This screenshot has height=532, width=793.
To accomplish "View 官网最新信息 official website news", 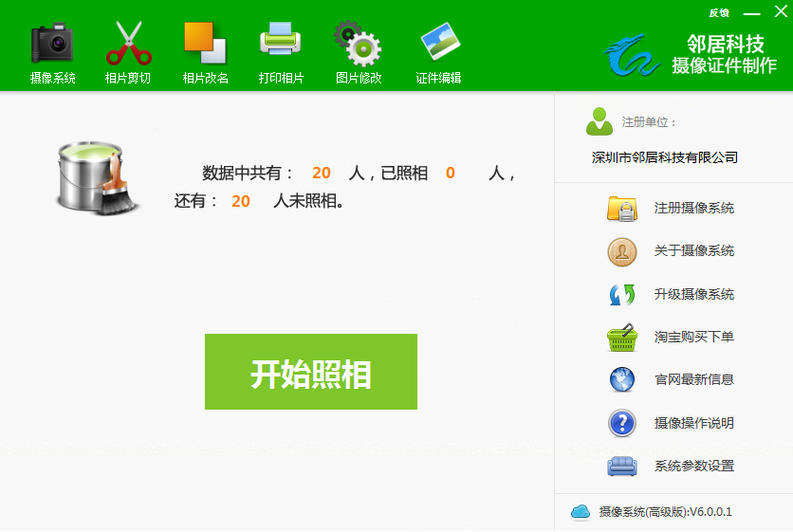I will tap(693, 380).
